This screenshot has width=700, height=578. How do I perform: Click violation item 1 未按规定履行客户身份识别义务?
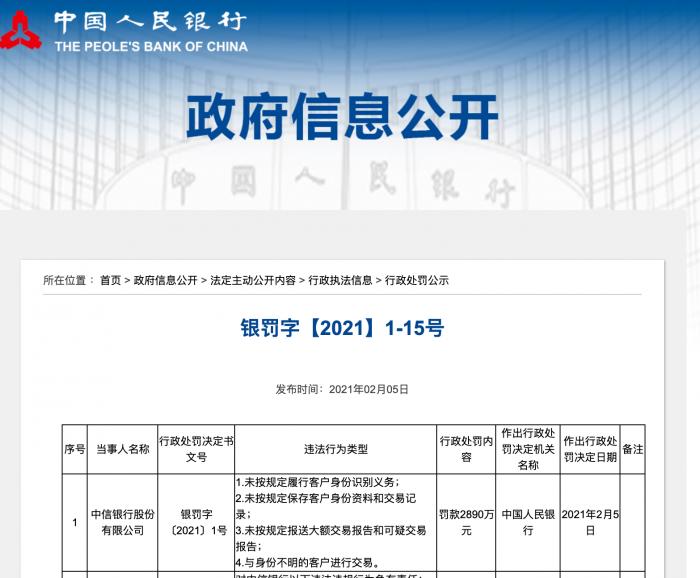click(318, 482)
